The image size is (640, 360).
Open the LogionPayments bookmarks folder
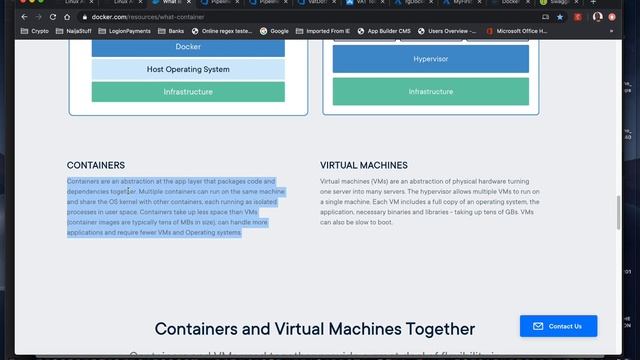tap(124, 31)
